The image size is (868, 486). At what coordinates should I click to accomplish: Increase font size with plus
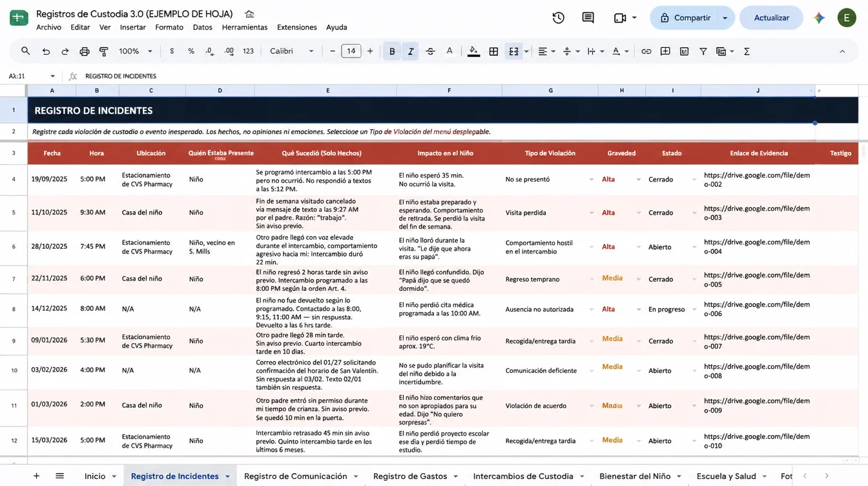[370, 51]
